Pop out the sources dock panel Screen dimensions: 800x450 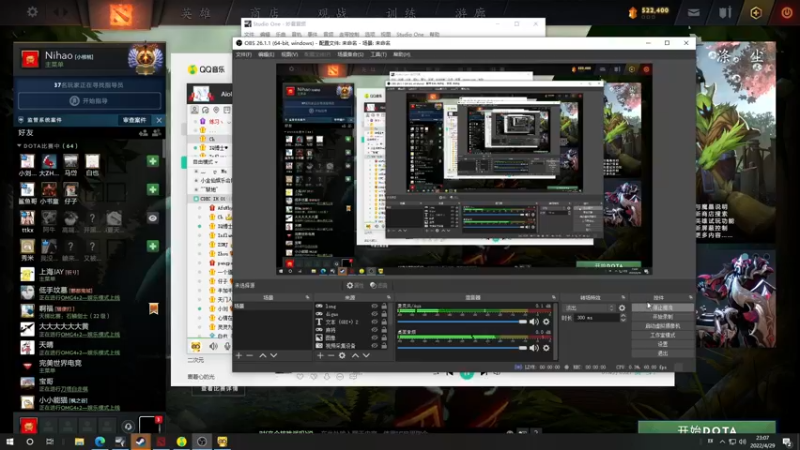[x=389, y=297]
